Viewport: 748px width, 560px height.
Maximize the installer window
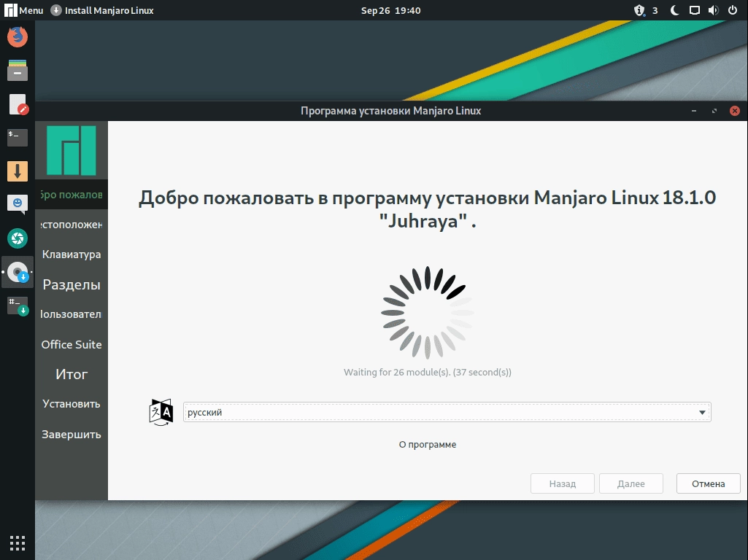(714, 111)
